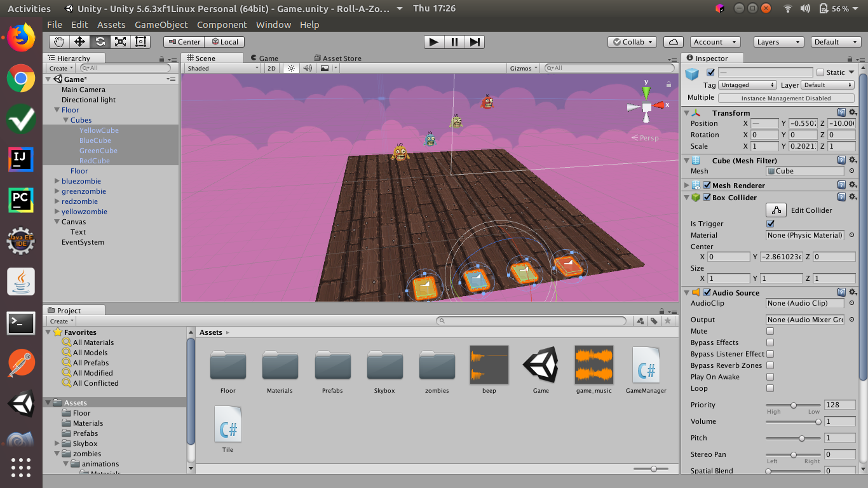Screen dimensions: 868x488
Task: Check the Loop option in Audio Source
Action: coord(770,388)
